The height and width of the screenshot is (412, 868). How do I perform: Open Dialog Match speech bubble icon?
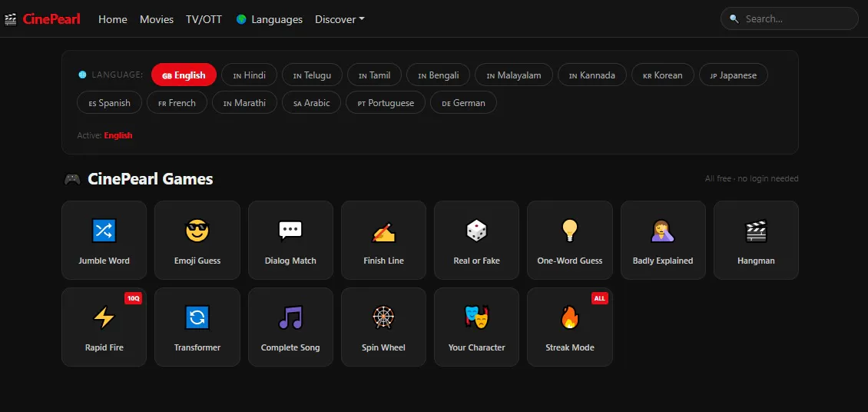coord(290,231)
